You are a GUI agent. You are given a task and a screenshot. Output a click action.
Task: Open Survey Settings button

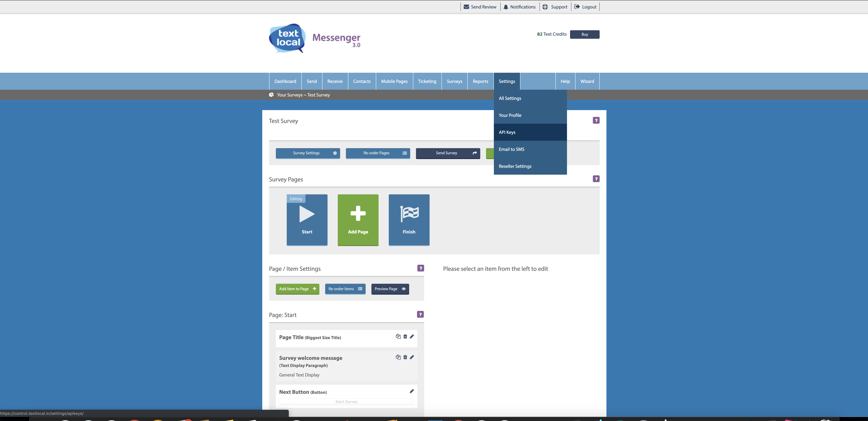click(308, 153)
